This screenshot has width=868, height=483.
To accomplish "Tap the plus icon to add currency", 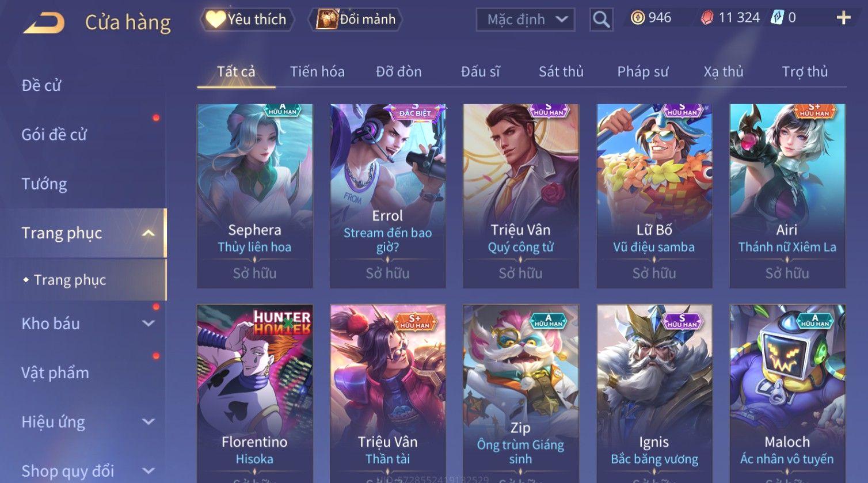I will (843, 18).
